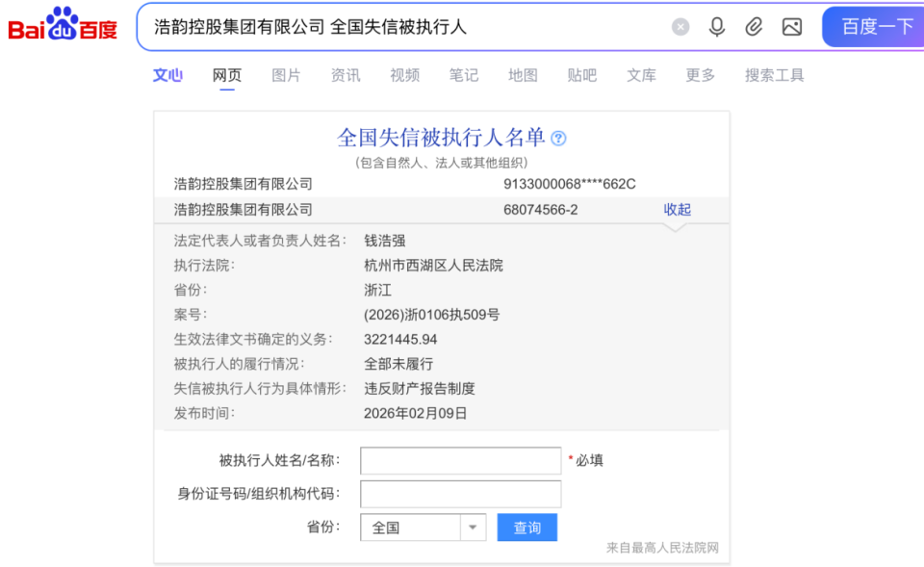Click the text 违反财产报告制度
Viewport: 924px width, 567px height.
419,389
